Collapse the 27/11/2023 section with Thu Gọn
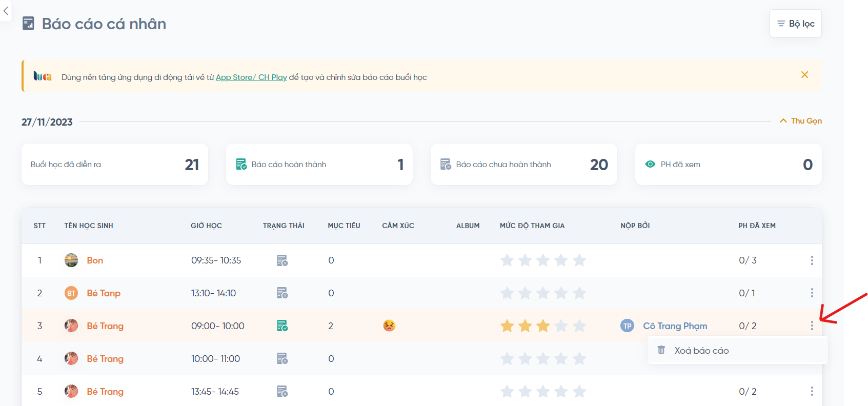Screen dimensions: 868x406 801,121
